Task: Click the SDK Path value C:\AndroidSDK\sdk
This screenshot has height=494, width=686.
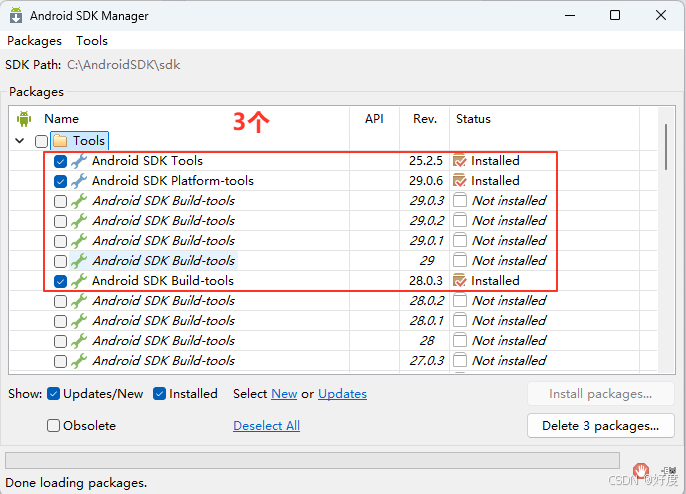Action: tap(124, 65)
